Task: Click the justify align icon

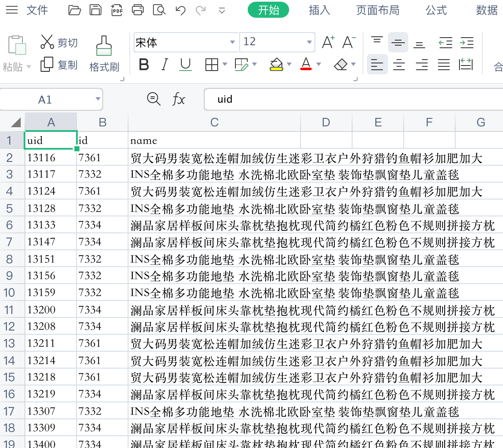Action: [x=444, y=65]
